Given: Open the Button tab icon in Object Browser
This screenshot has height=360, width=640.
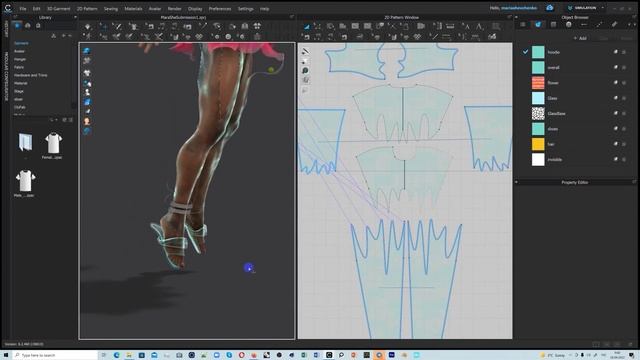Looking at the screenshot, I should (569, 24).
